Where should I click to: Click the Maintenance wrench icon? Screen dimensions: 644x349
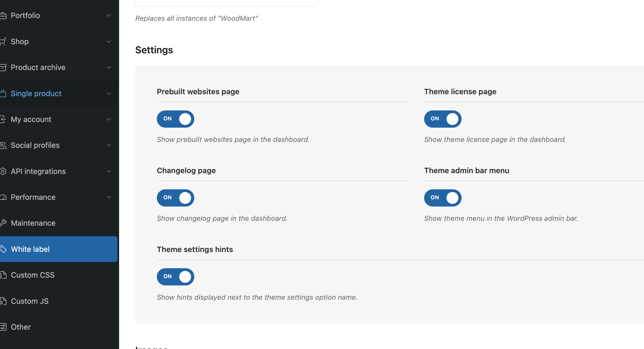3,223
